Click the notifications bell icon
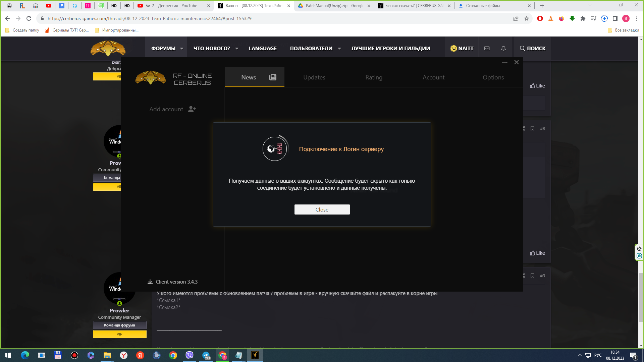Image resolution: width=644 pixels, height=362 pixels. (x=503, y=48)
